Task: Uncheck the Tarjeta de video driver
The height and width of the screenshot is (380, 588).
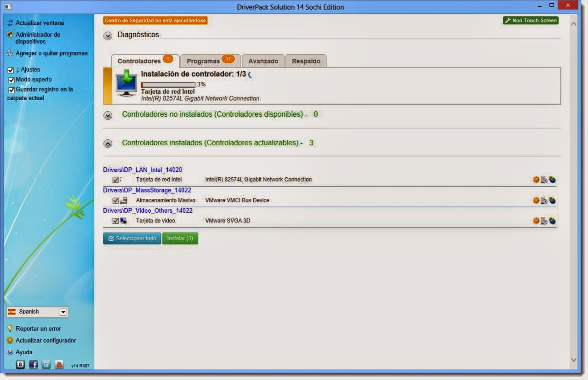Action: click(115, 221)
